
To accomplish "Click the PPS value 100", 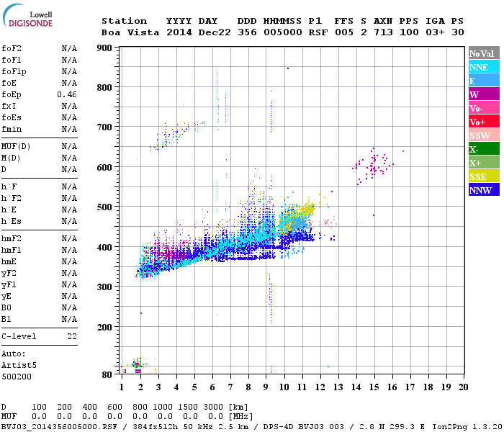I will click(409, 32).
